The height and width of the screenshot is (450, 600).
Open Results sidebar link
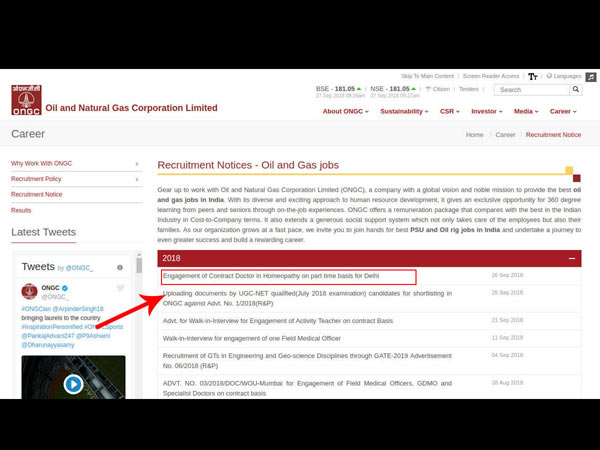pyautogui.click(x=21, y=210)
